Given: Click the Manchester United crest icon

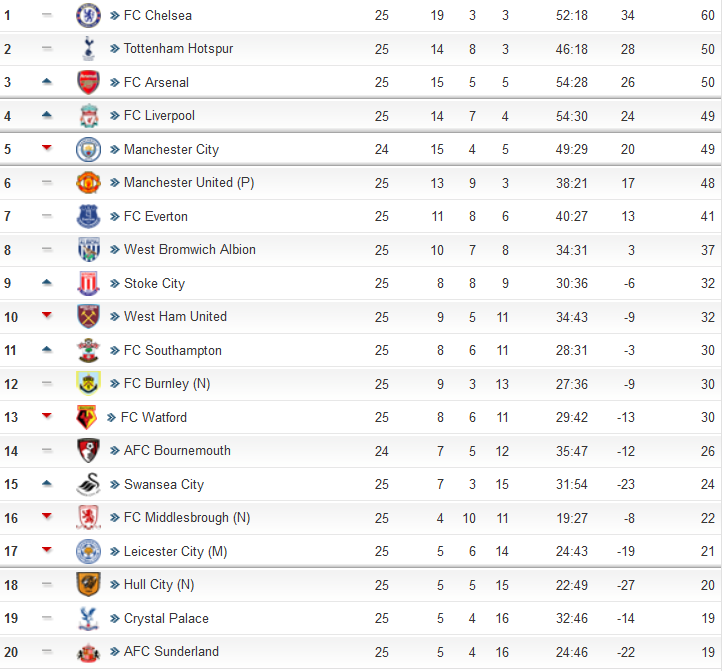Looking at the screenshot, I should (88, 183).
